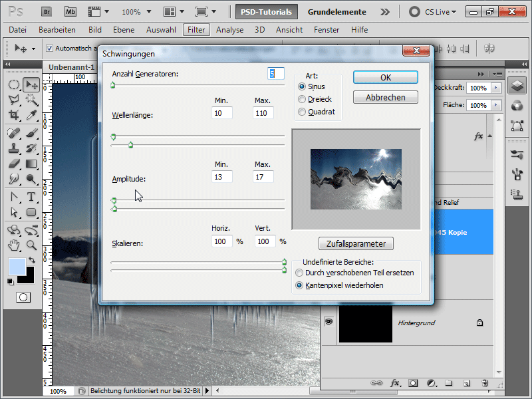Viewport: 532px width, 399px height.
Task: Launch Adobe Bridge
Action: click(47, 12)
